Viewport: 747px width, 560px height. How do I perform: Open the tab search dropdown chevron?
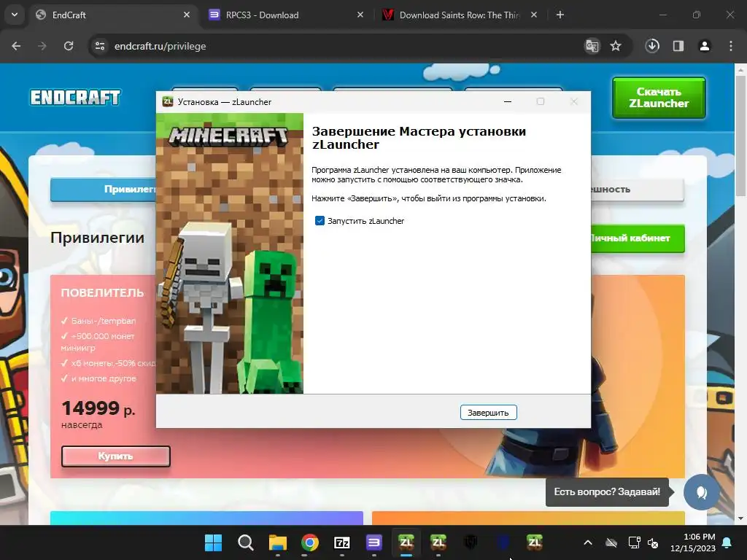click(15, 15)
